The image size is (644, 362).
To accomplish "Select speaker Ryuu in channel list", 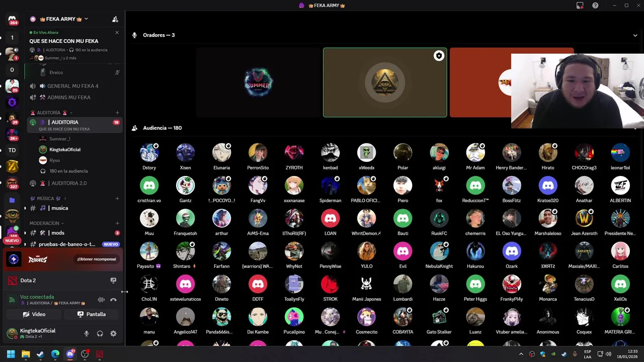I will [x=79, y=160].
